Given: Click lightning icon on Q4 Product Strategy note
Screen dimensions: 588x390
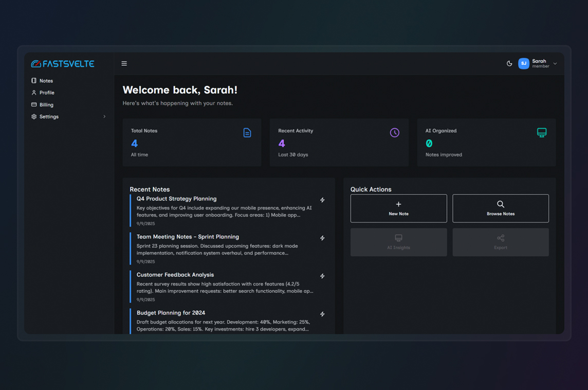Looking at the screenshot, I should point(322,200).
